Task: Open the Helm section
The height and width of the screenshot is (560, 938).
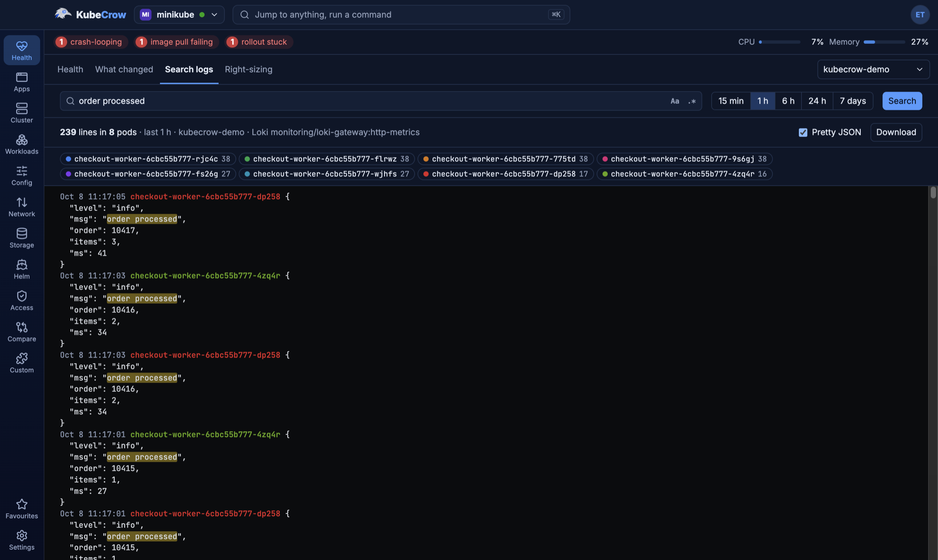Action: (x=22, y=269)
